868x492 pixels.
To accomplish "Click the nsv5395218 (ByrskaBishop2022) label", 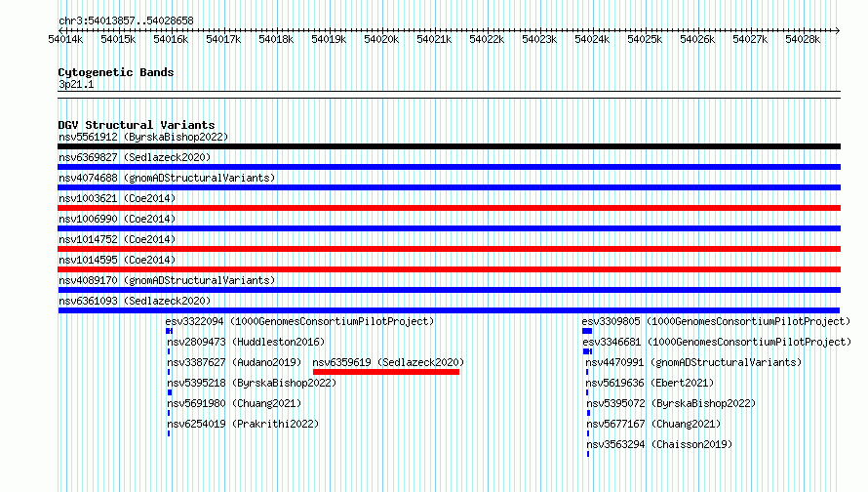I will [252, 383].
